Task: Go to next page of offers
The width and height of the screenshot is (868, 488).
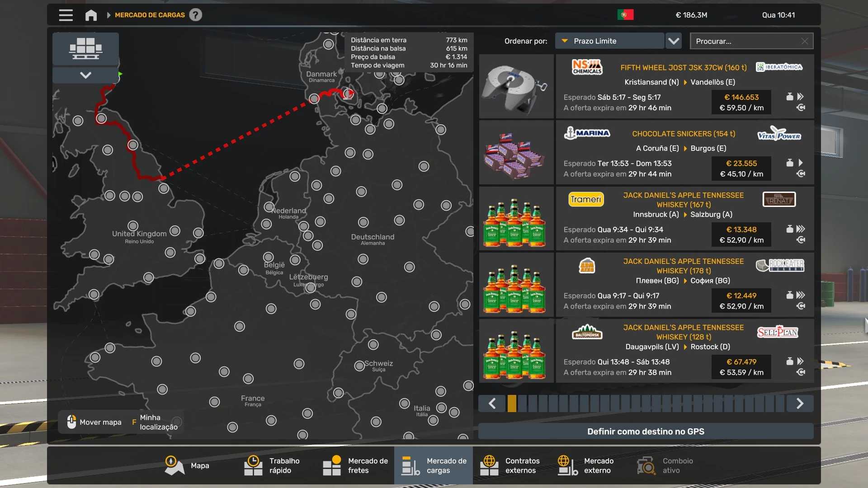Action: pyautogui.click(x=799, y=404)
